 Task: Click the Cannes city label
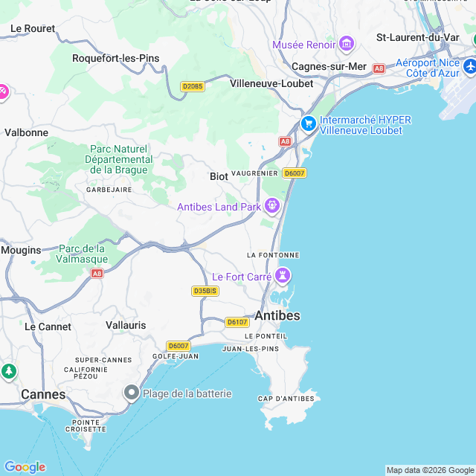tap(43, 395)
